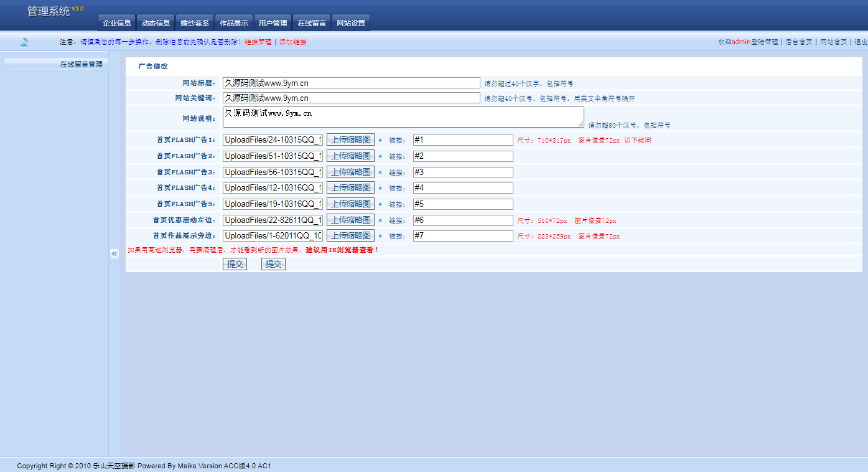Viewport: 868px width, 472px height.
Task: Go to the 网站设置 tab
Action: click(x=351, y=23)
